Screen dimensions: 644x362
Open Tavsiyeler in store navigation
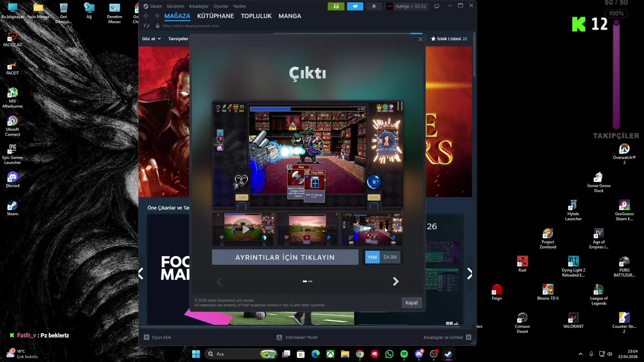click(x=178, y=39)
